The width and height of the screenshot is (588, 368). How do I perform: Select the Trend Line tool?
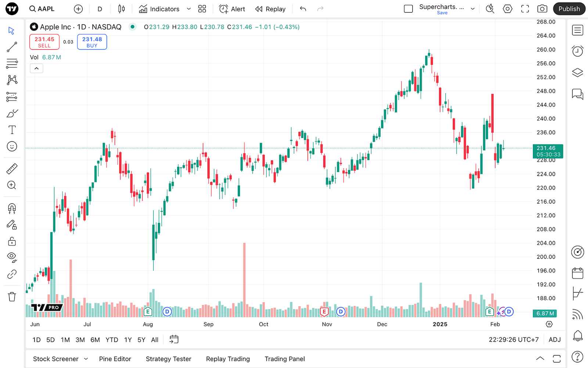(x=12, y=46)
